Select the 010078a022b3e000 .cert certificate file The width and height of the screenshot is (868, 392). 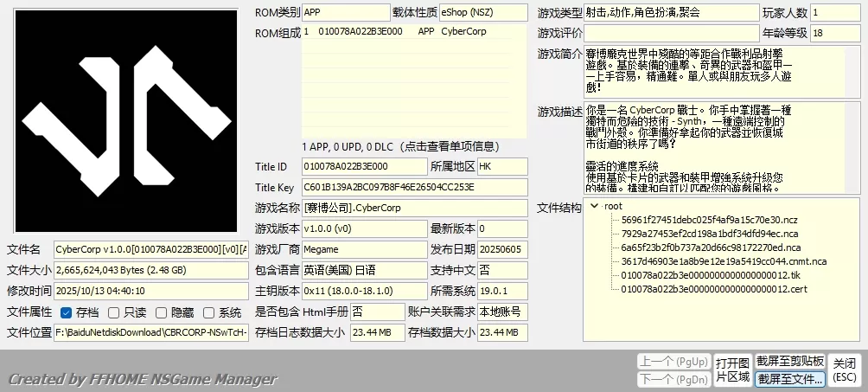point(713,289)
